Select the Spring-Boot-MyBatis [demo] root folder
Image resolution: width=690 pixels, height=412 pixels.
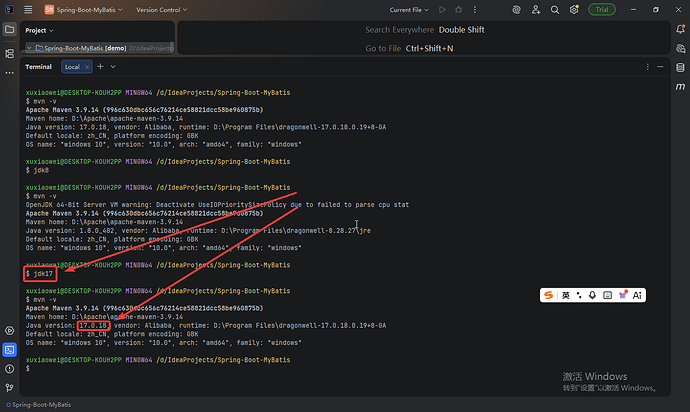[84, 48]
